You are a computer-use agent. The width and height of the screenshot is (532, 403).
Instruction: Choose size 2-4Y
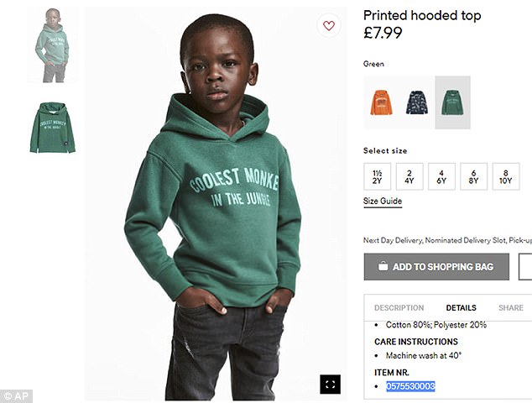409,176
